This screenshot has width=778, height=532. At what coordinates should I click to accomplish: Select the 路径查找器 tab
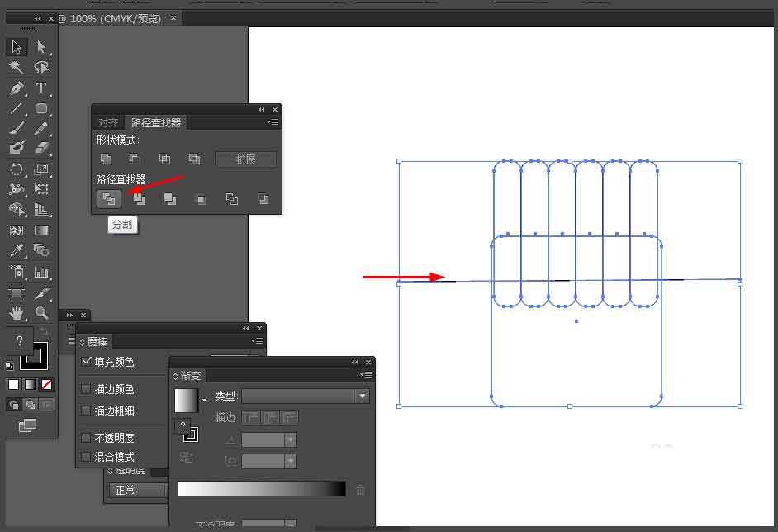click(155, 122)
